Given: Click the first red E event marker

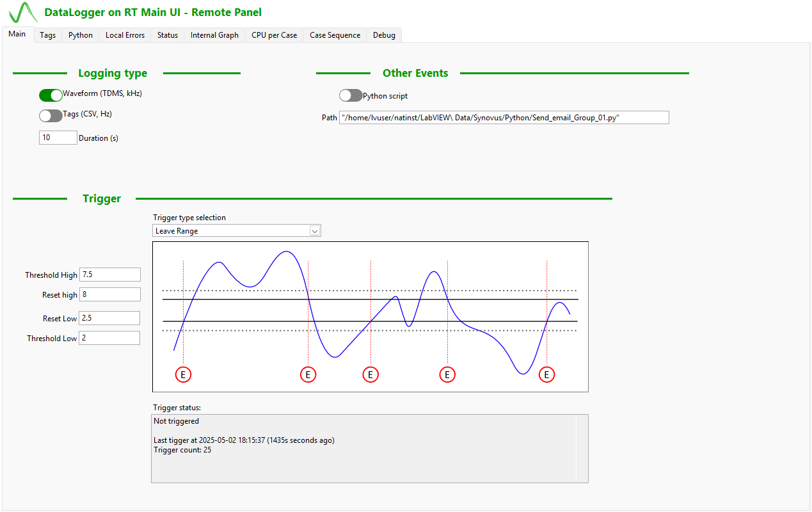Looking at the screenshot, I should [x=183, y=374].
